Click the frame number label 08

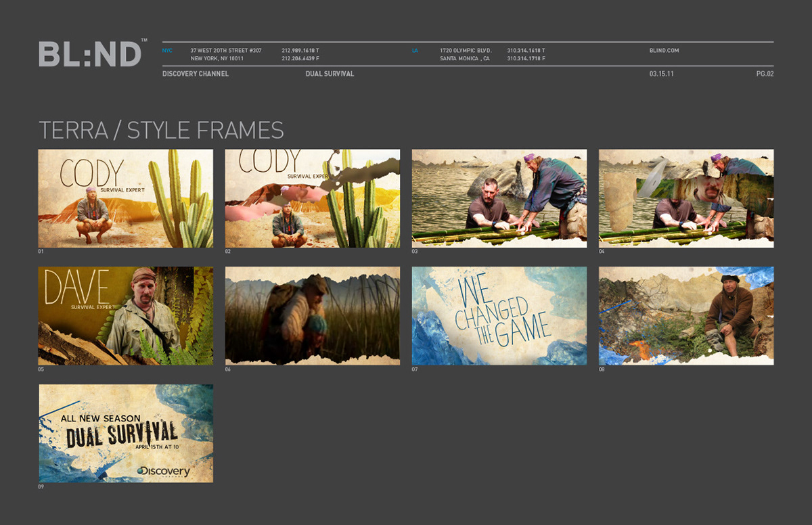(x=602, y=369)
